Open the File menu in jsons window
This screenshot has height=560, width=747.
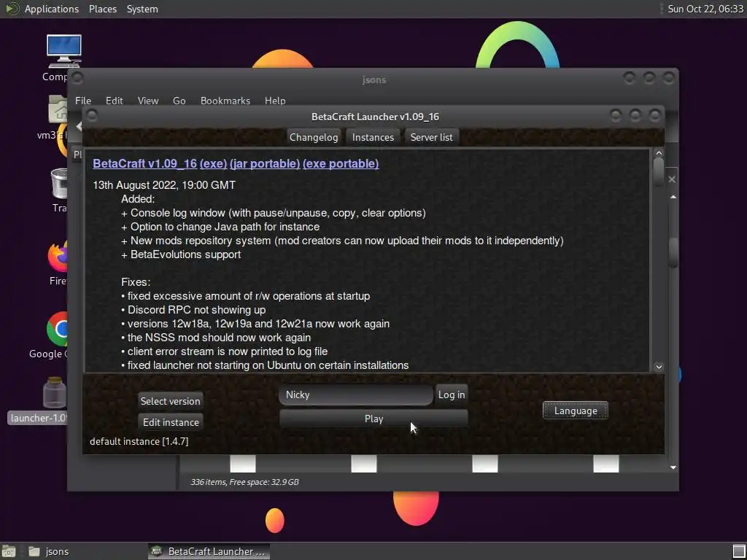tap(83, 101)
